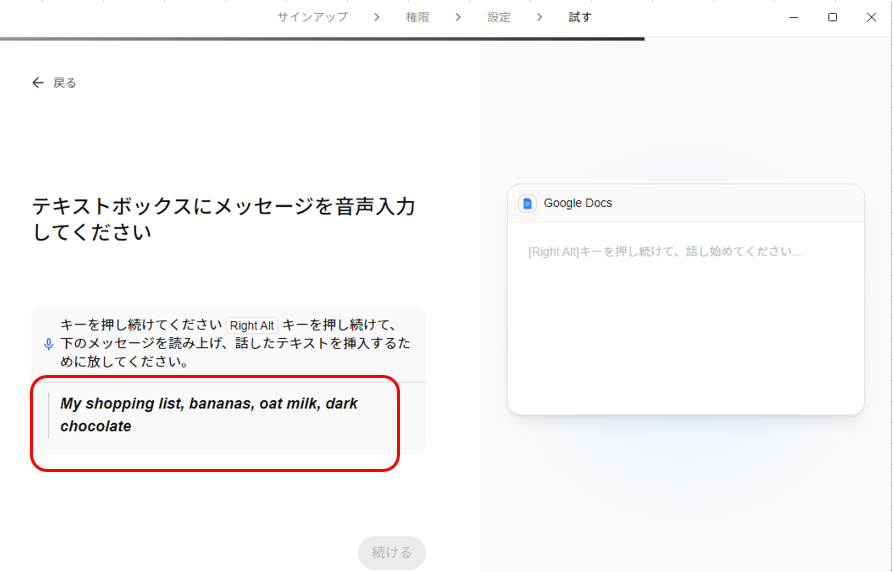Close the window with the X button
This screenshot has width=893, height=572.
871,17
